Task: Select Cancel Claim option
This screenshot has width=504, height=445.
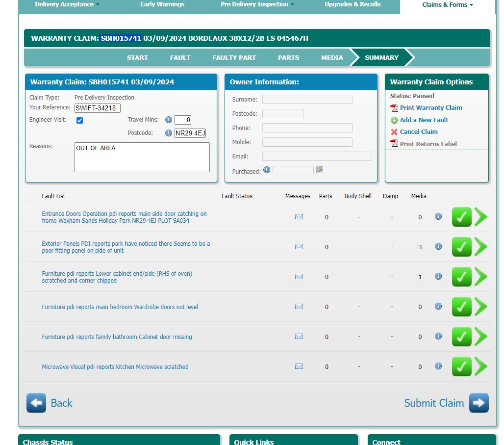Action: coord(418,132)
